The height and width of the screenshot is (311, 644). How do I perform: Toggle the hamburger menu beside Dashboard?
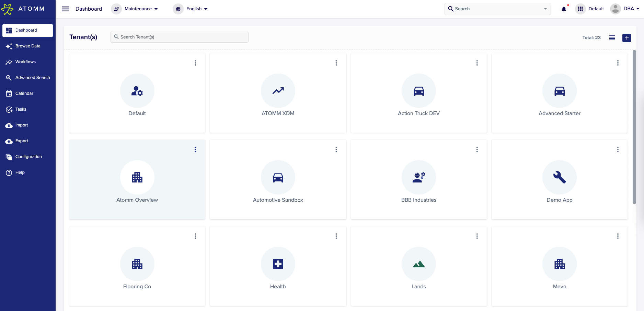pos(66,9)
